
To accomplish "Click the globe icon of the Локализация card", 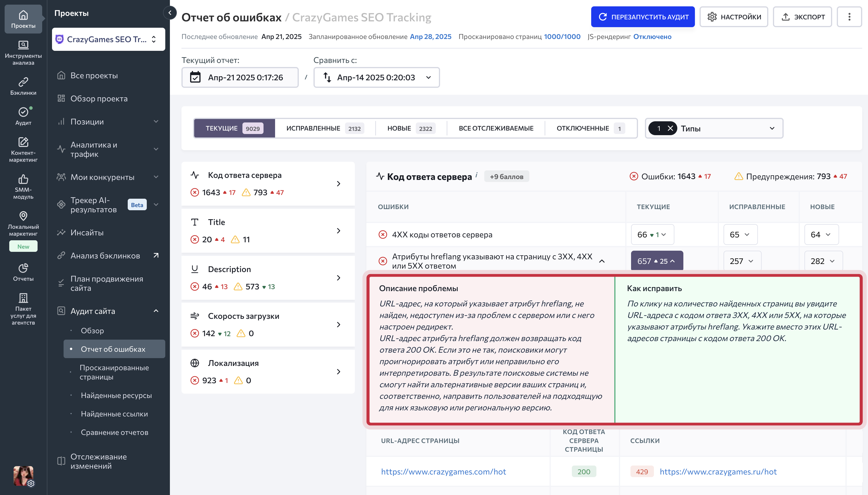I will [x=195, y=363].
